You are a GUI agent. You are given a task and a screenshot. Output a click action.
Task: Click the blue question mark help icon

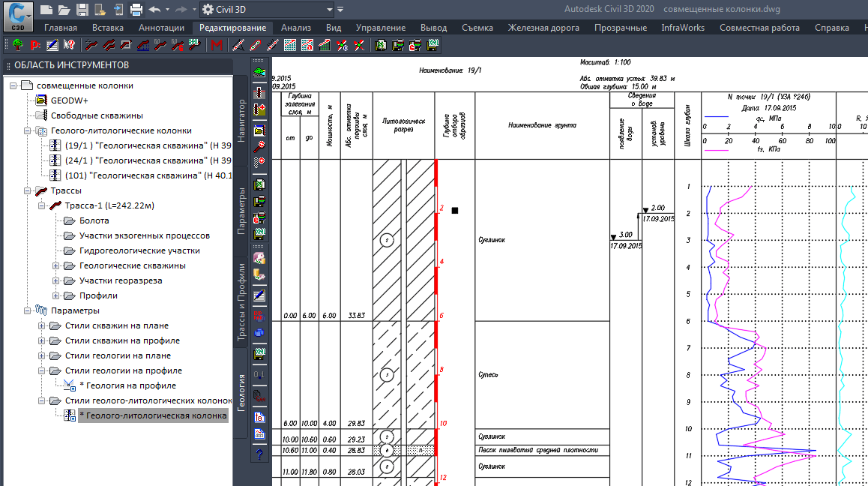click(259, 454)
